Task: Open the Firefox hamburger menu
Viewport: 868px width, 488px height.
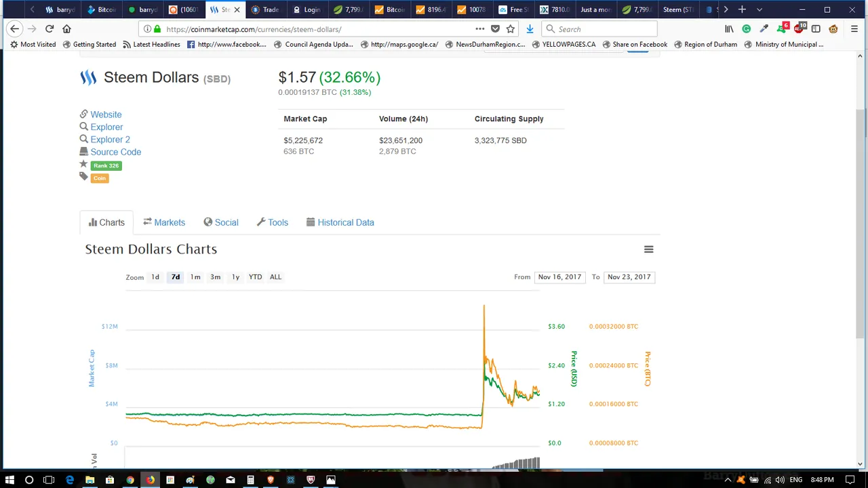Action: [853, 29]
